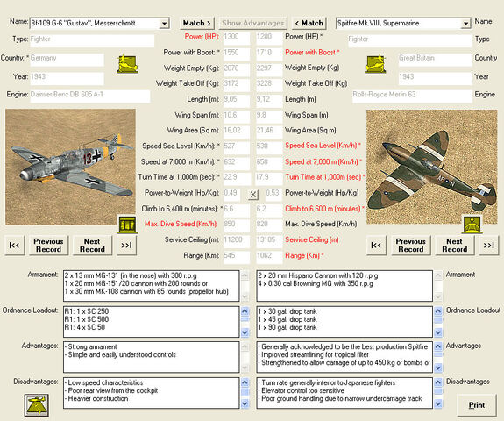Click scroll-down arrow of left Ordnance Loadout
The image size is (504, 421).
(x=245, y=332)
